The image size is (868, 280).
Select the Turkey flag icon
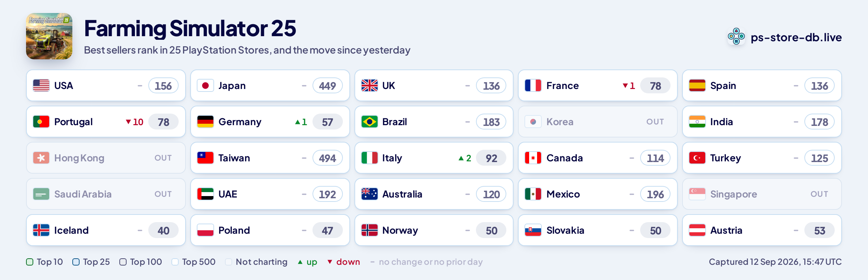pos(697,158)
